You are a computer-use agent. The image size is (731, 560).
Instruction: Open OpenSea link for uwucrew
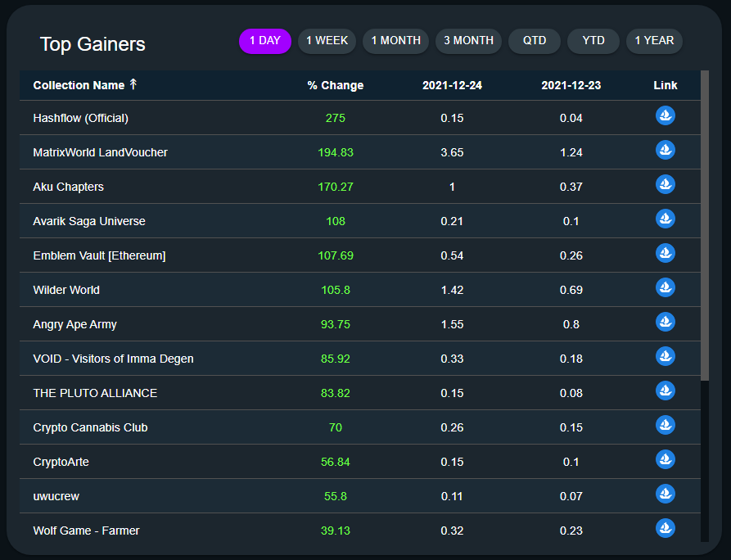(666, 494)
